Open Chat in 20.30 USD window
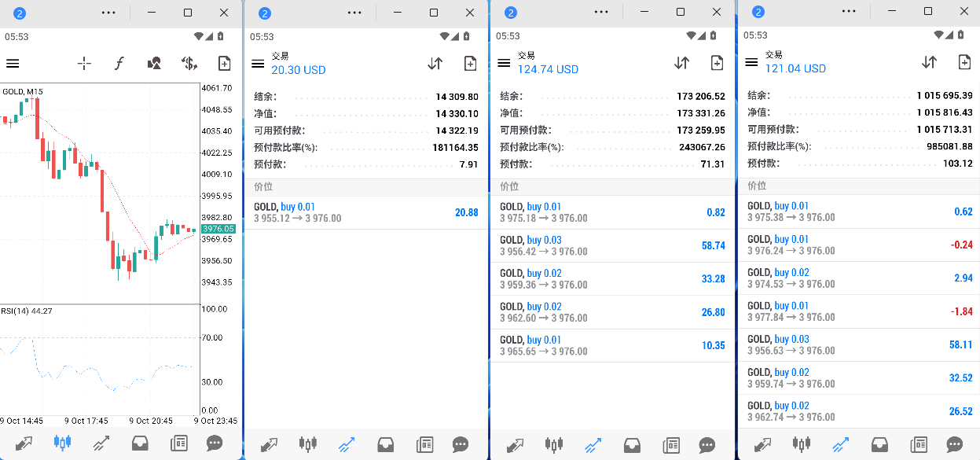Screen dimensions: 980x460 click(461, 445)
